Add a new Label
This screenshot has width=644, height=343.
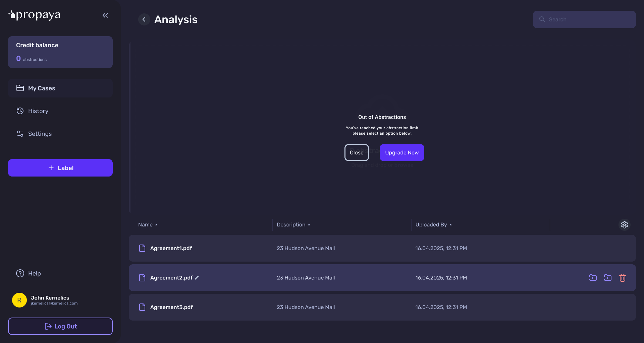(60, 168)
